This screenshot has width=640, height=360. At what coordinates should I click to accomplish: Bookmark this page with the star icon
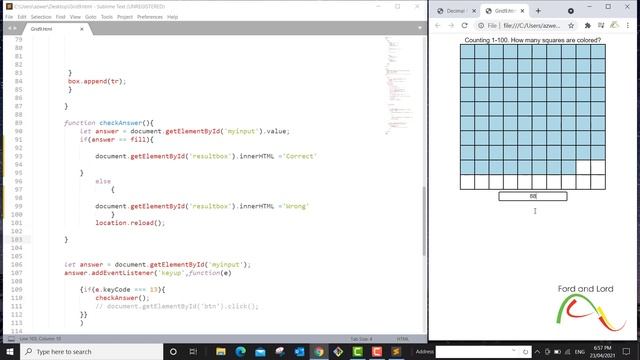pyautogui.click(x=571, y=25)
